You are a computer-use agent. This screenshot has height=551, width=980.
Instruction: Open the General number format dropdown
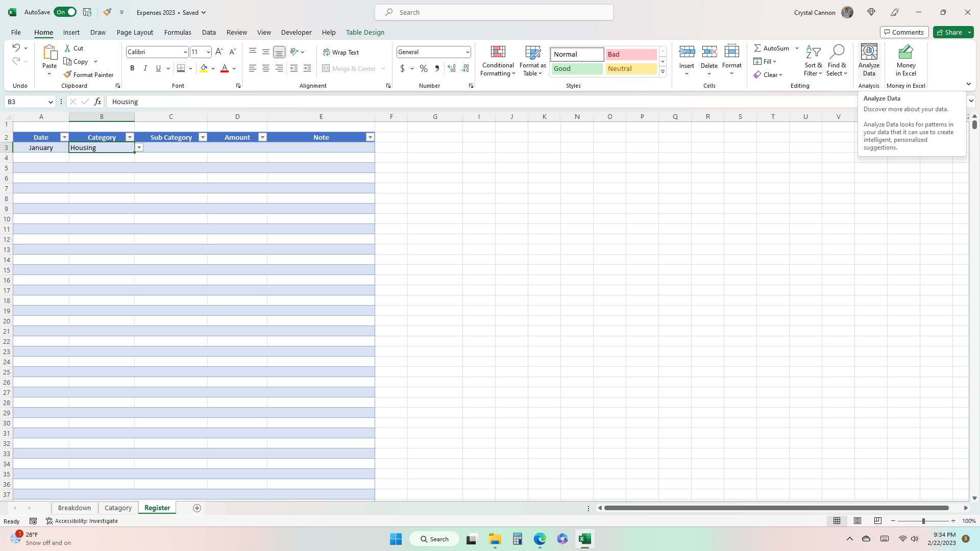click(x=467, y=52)
